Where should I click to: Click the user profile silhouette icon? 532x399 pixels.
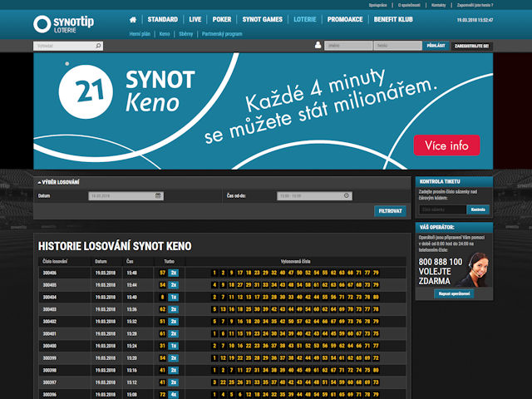point(318,45)
